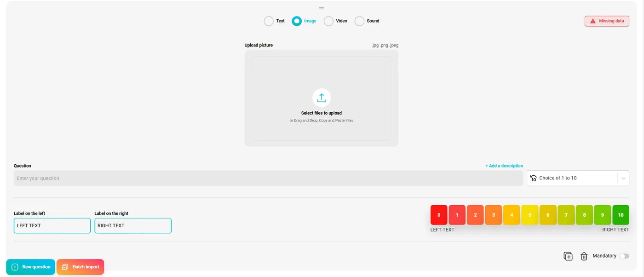Delete the question with trash icon
Screen dimensions: 644x277
tap(584, 256)
